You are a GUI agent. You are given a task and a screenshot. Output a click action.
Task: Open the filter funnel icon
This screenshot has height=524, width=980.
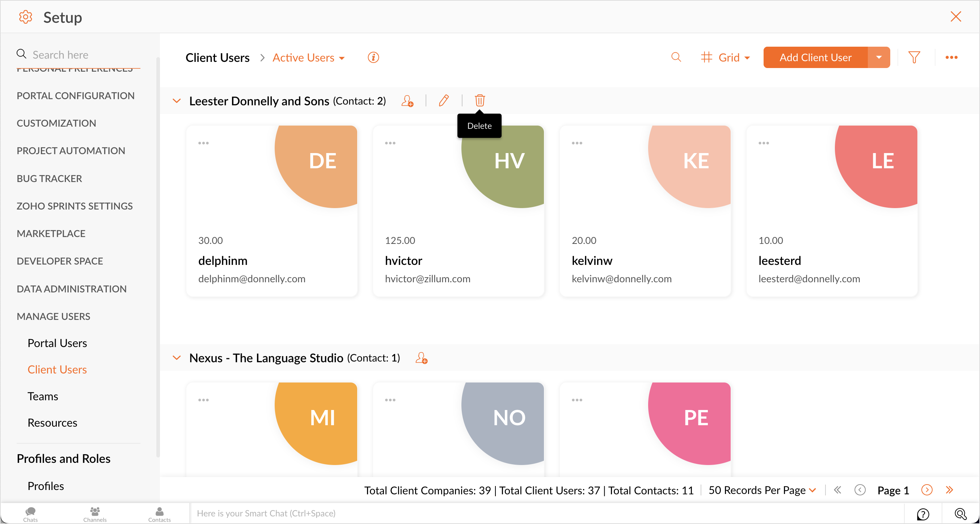[914, 58]
